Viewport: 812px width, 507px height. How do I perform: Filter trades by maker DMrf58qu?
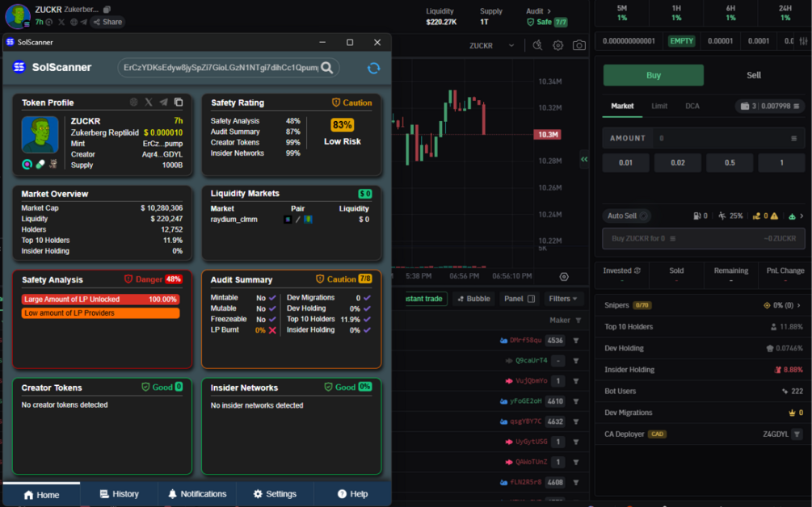576,341
